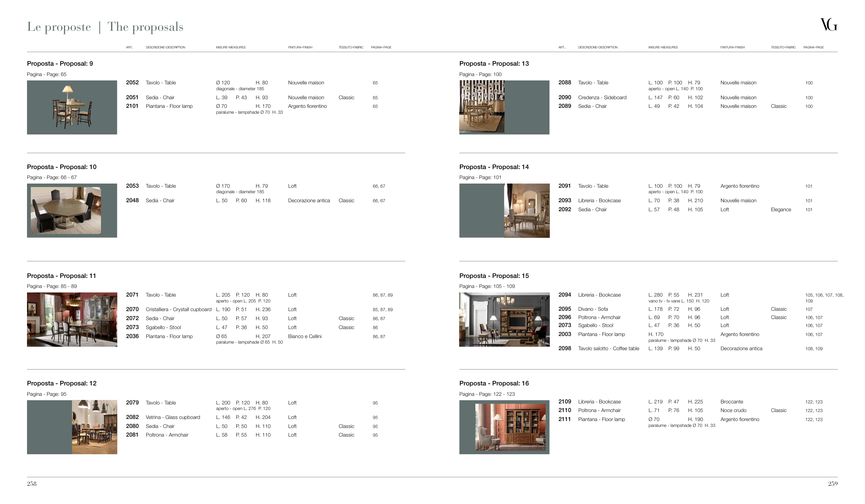Click the 'Proposta - Proposal: 9' heading
This screenshot has height=504, width=865.
point(60,64)
